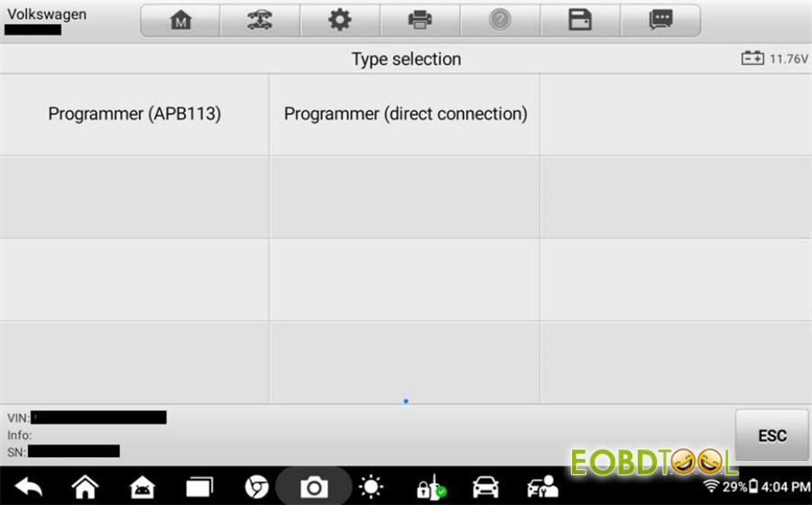The width and height of the screenshot is (812, 505).
Task: Click the ESC button
Action: 771,436
